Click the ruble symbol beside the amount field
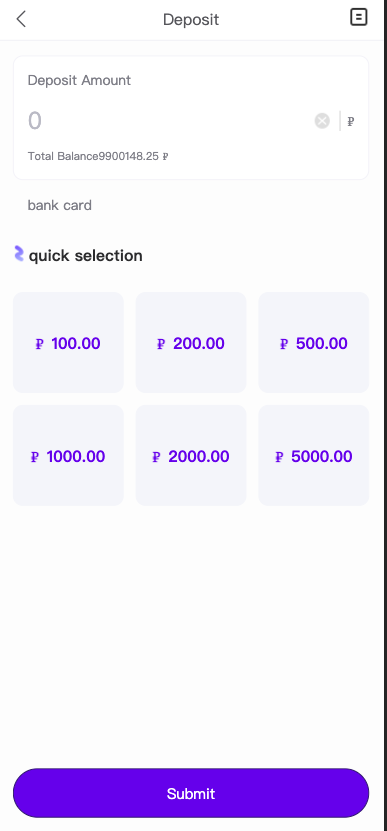Image resolution: width=387 pixels, height=831 pixels. [350, 121]
